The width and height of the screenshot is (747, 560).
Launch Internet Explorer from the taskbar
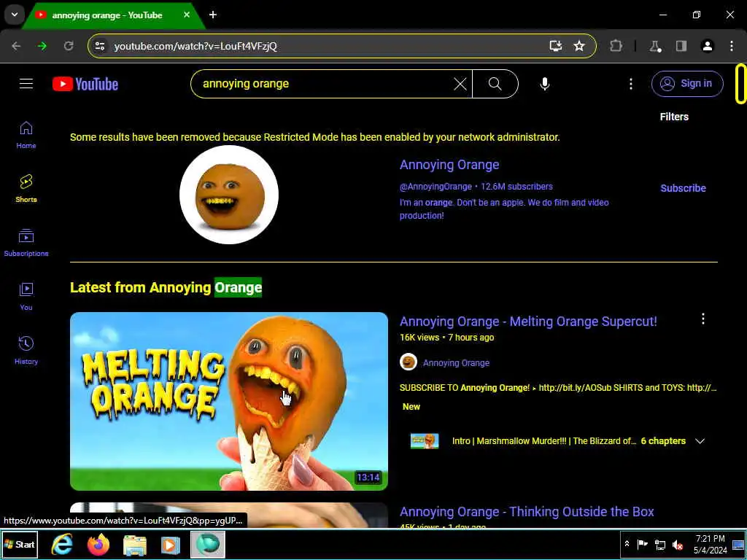(62, 544)
